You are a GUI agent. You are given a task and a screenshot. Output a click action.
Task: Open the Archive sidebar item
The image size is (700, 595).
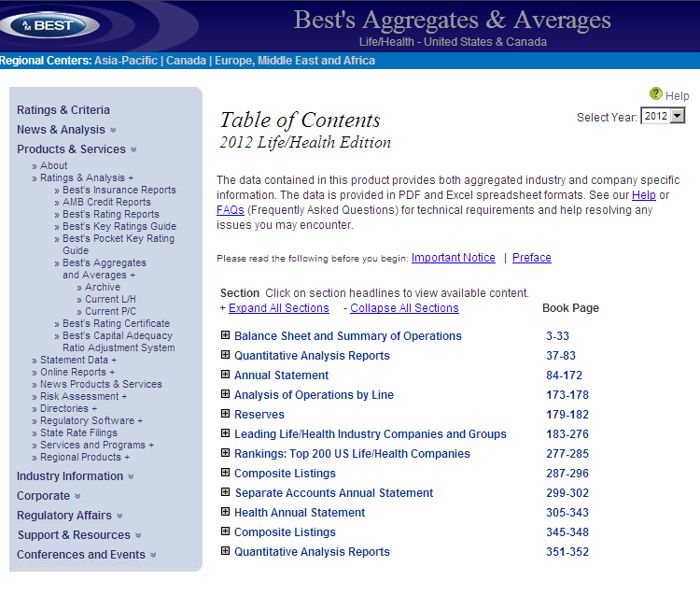point(103,287)
